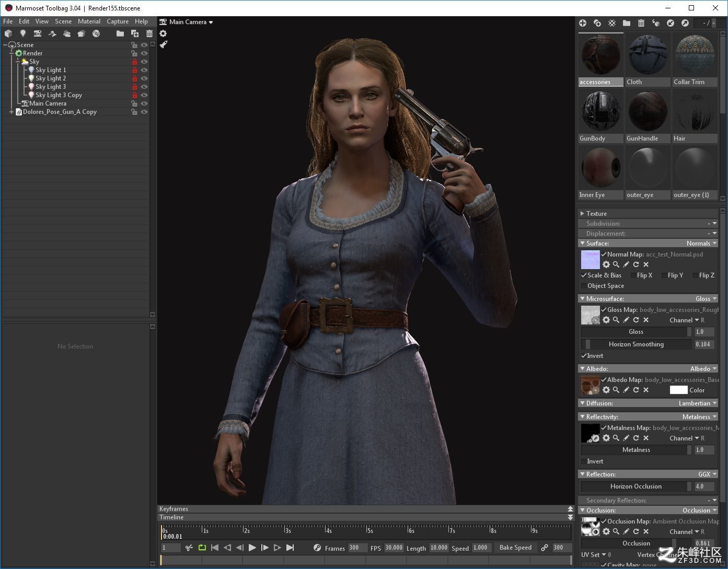The width and height of the screenshot is (728, 569).
Task: Open Diffusion Lambertian dropdown
Action: click(x=698, y=403)
